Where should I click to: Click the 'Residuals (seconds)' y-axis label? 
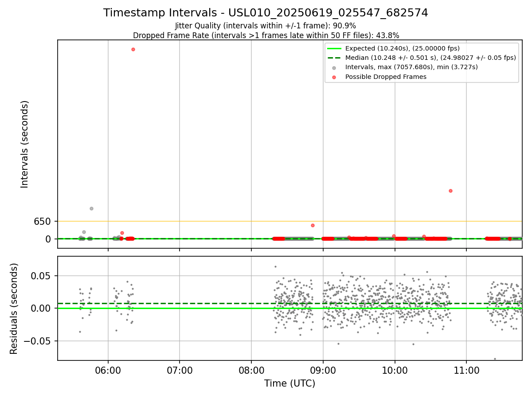pyautogui.click(x=14, y=309)
